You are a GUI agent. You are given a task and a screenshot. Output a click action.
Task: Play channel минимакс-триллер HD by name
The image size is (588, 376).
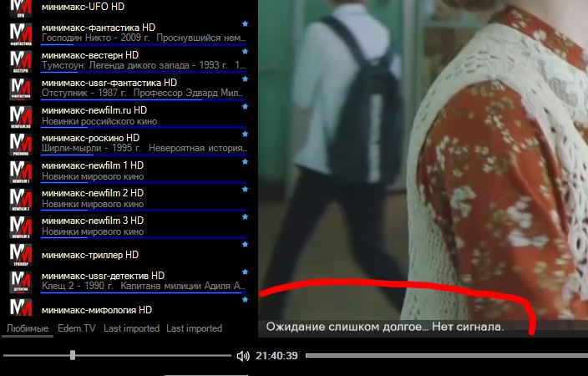coord(90,255)
